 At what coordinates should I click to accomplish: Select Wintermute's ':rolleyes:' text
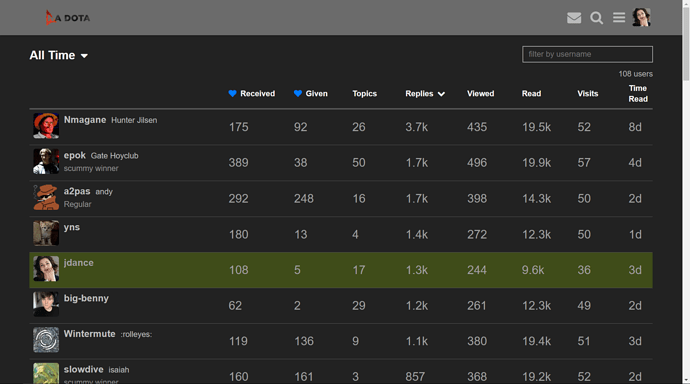click(136, 334)
